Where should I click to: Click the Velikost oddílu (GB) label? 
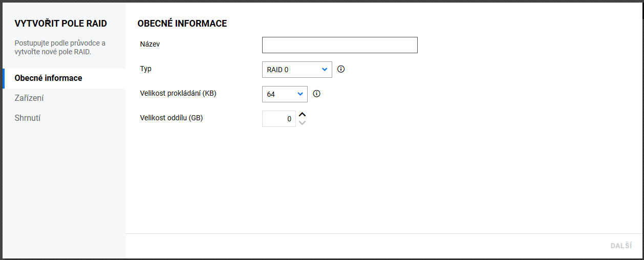(171, 118)
